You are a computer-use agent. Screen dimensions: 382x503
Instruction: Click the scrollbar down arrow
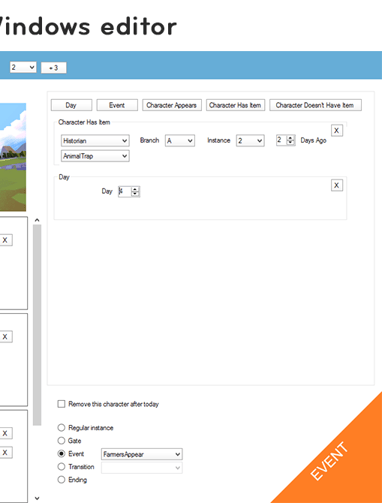[37, 498]
